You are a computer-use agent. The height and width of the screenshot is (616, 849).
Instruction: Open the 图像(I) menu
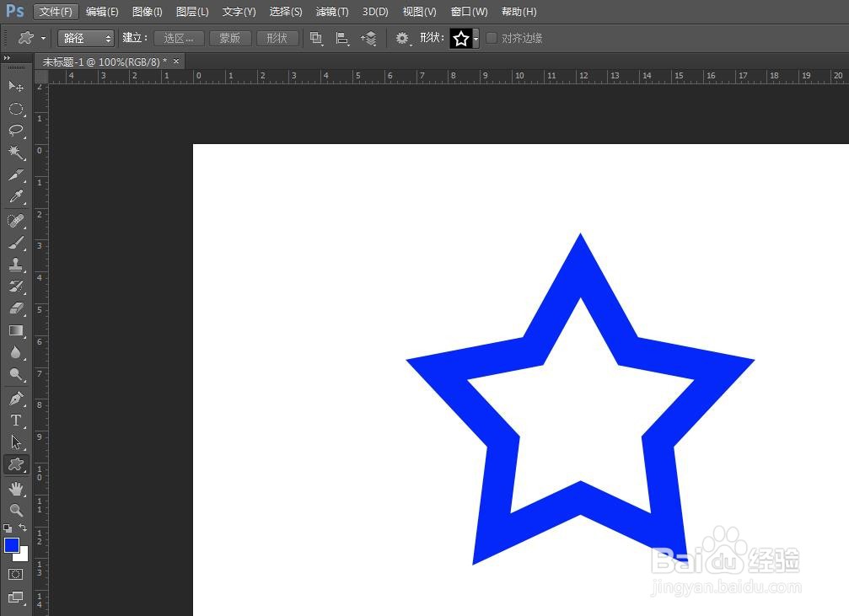coord(148,11)
